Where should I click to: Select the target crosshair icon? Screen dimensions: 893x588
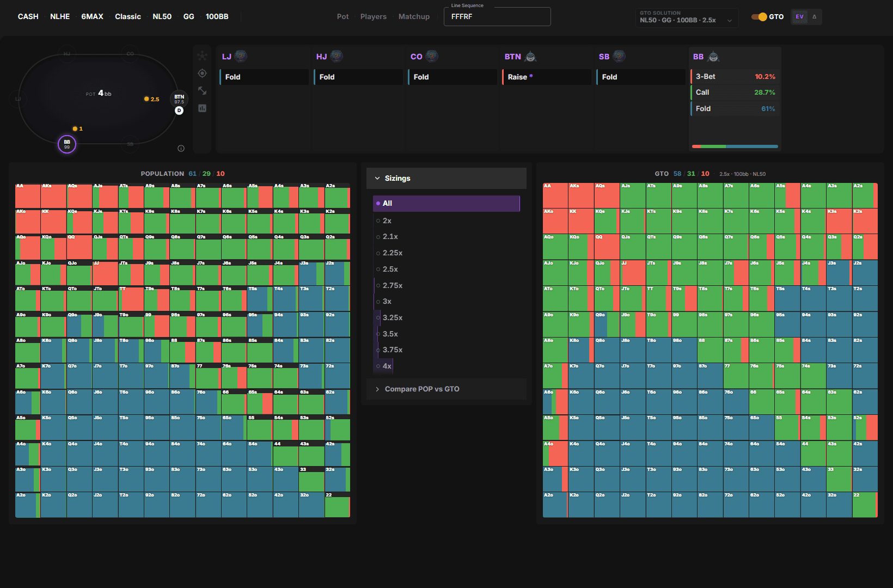(x=202, y=73)
